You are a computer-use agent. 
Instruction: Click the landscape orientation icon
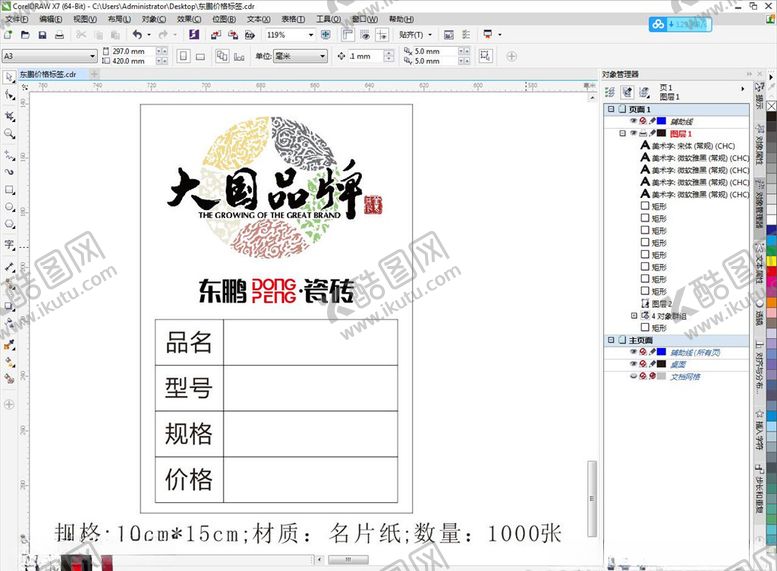200,56
